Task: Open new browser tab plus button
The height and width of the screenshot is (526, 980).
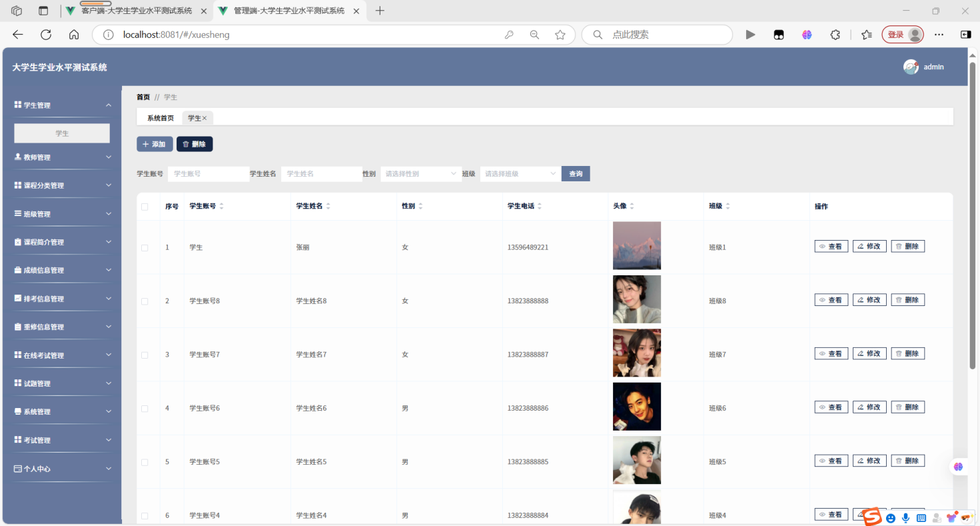Action: (x=380, y=11)
